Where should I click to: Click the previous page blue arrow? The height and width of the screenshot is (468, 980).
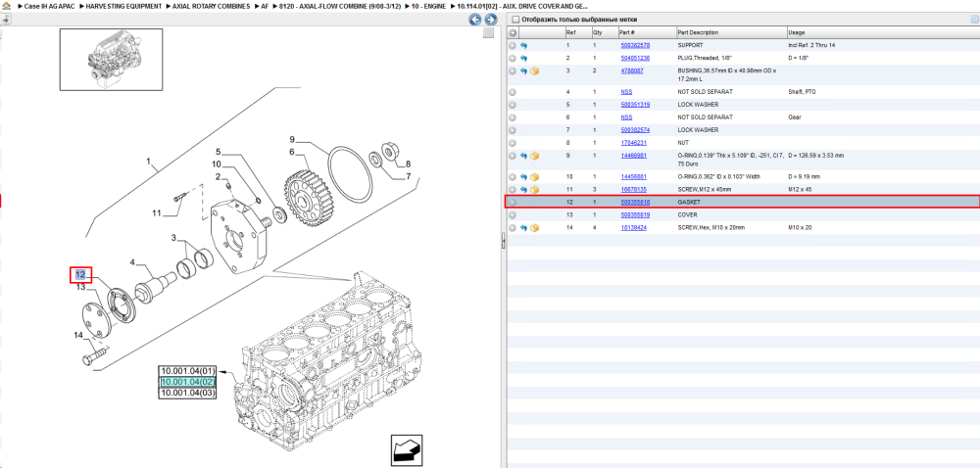tap(475, 20)
